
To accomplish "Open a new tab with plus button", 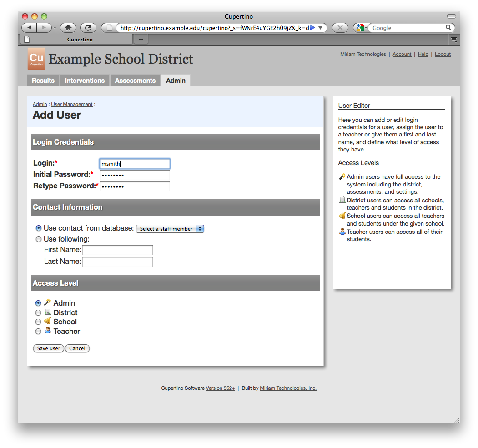I will (141, 40).
